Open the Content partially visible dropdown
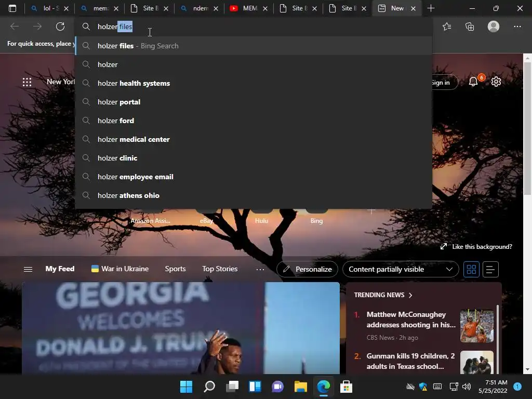The image size is (532, 399). point(401,270)
